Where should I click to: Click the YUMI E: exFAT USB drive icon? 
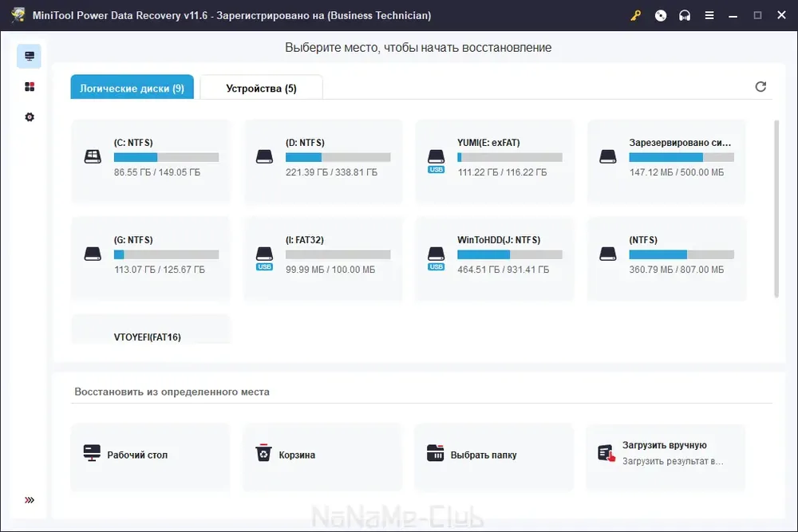click(437, 161)
